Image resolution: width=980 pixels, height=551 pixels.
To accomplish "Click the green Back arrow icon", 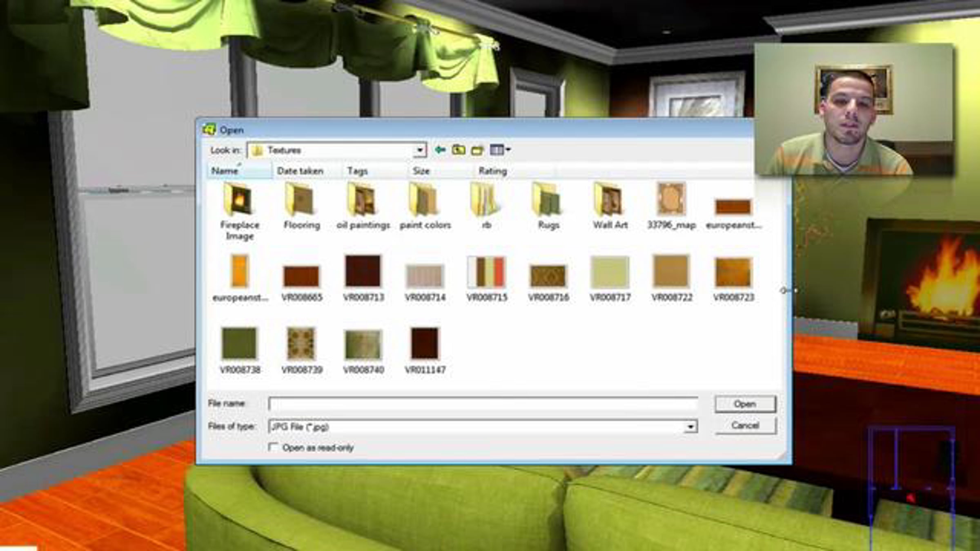I will (x=440, y=150).
